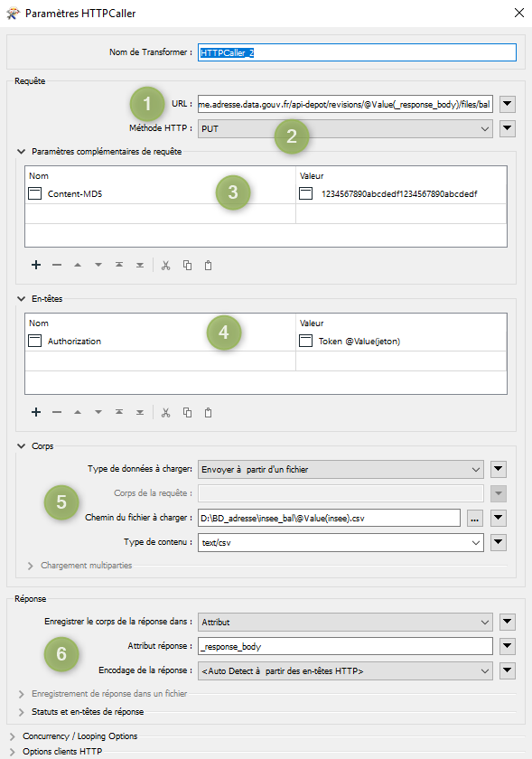The height and width of the screenshot is (759, 532).
Task: Select the 1234567890abcdef value cell
Action: click(401, 193)
